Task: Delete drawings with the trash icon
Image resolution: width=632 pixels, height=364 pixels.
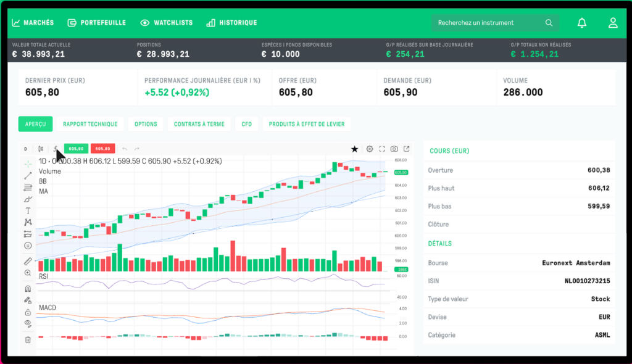Action: point(28,339)
